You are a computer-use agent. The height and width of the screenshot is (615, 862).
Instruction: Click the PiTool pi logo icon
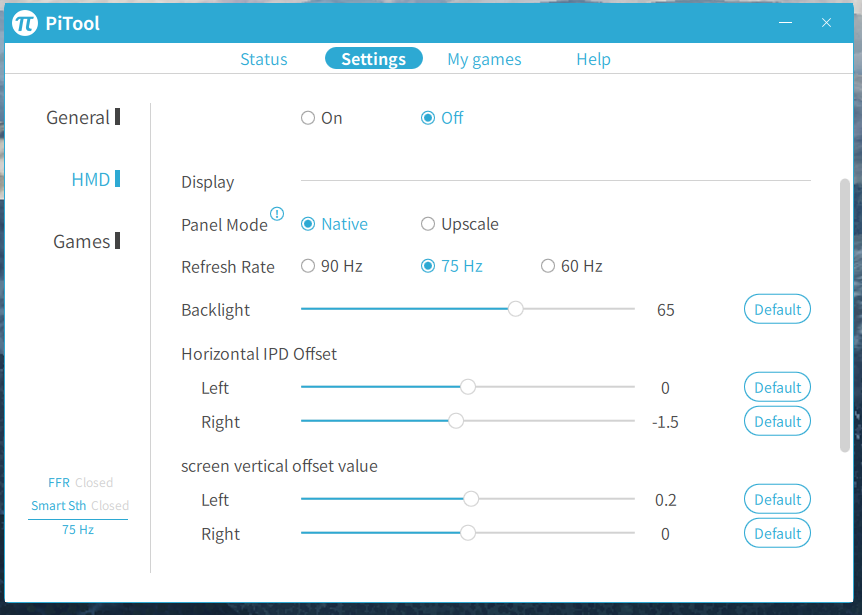[25, 23]
